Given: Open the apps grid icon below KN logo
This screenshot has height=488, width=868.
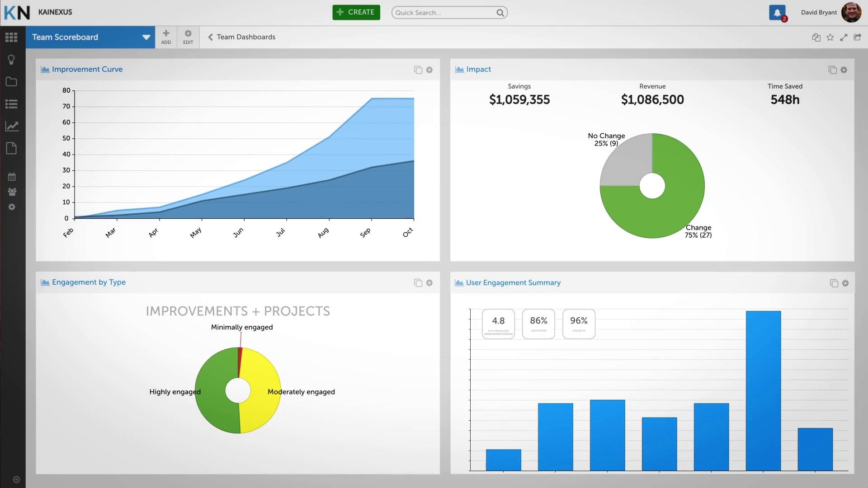Looking at the screenshot, I should [11, 37].
